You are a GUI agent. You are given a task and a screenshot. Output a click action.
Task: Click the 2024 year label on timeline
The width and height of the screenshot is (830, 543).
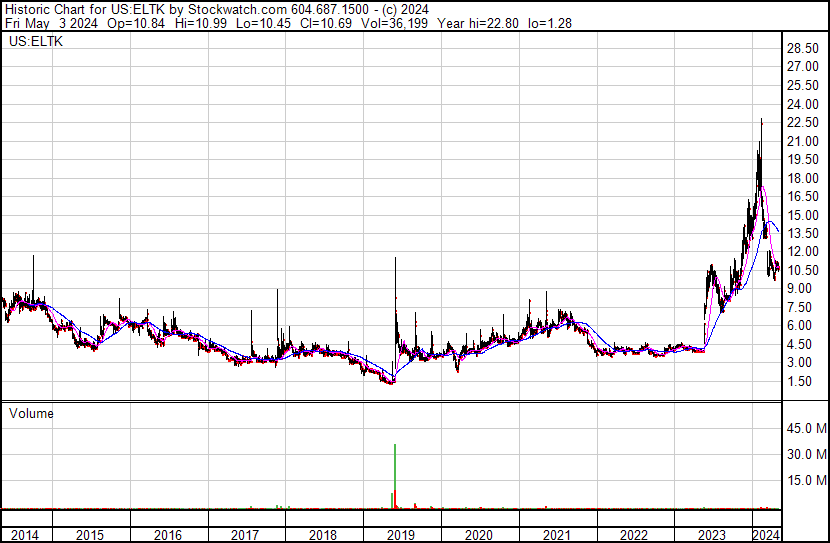tap(767, 535)
